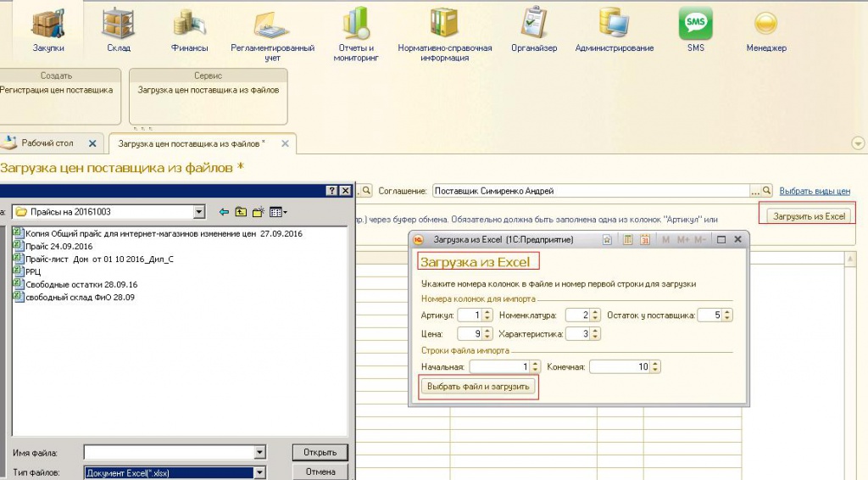This screenshot has height=480, width=868.
Task: Click the magnifier icon left of Соглашение label
Action: tap(366, 191)
